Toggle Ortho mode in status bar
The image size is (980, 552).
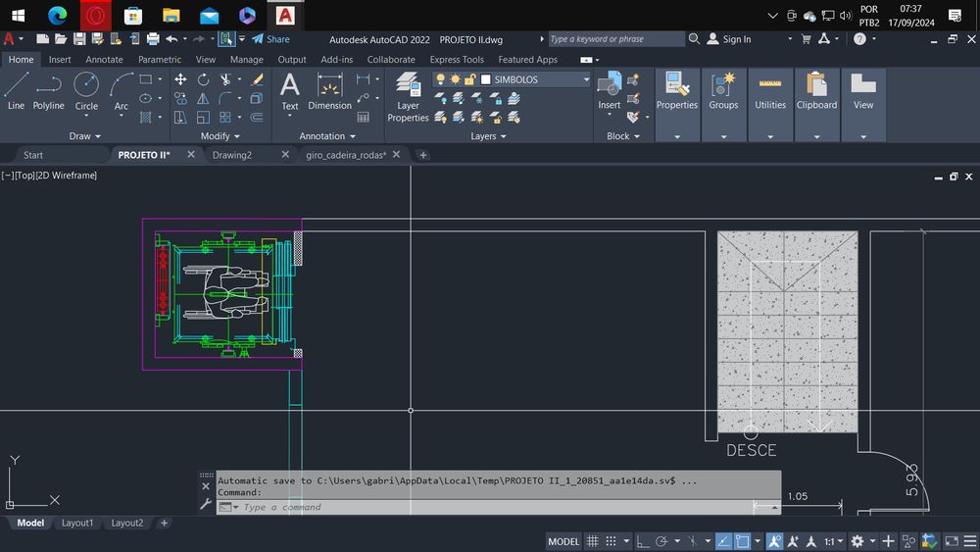(641, 541)
